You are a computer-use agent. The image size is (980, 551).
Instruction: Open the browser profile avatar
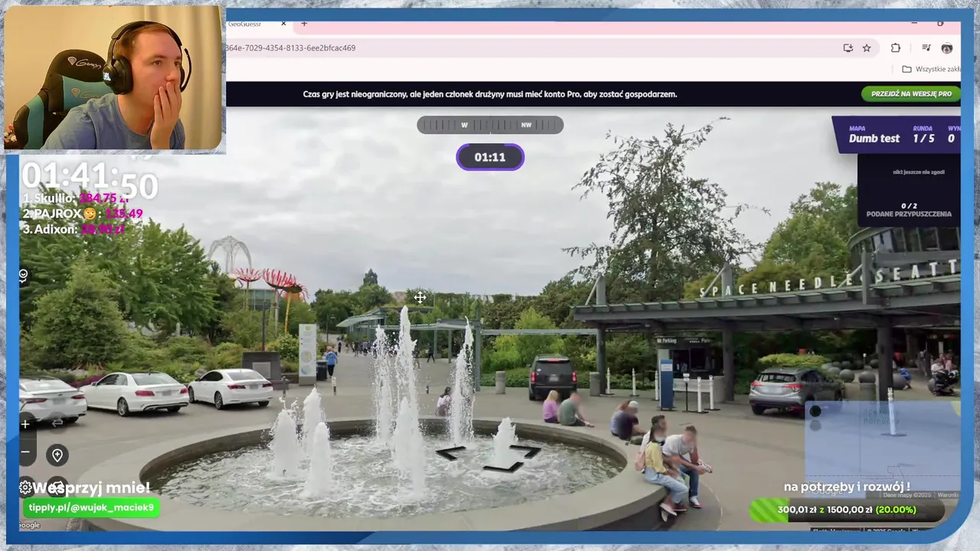946,47
